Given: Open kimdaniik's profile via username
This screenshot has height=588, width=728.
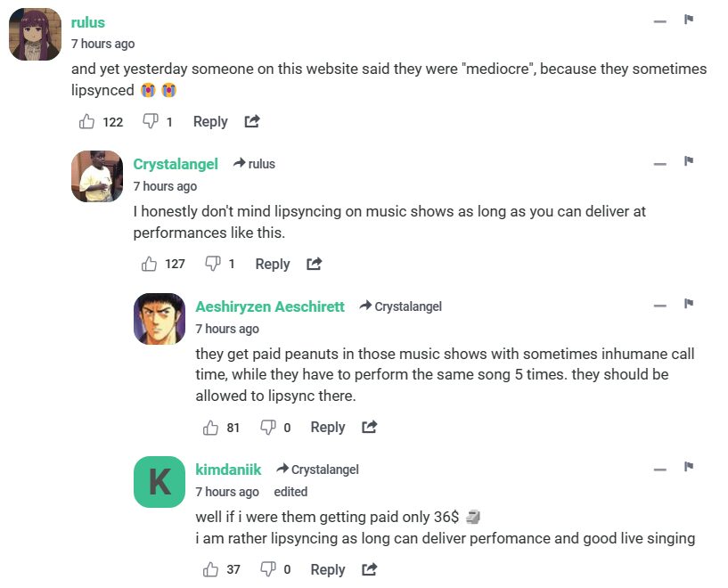Looking at the screenshot, I should pyautogui.click(x=228, y=470).
